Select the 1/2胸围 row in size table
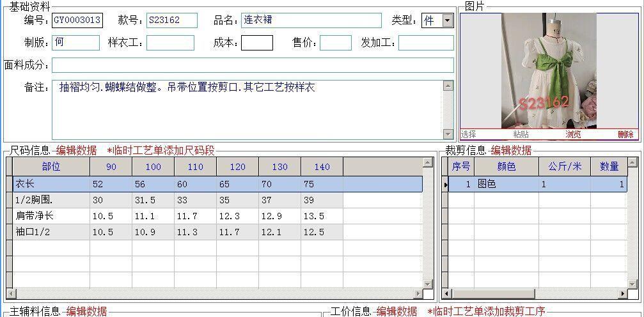The width and height of the screenshot is (644, 317). click(51, 200)
